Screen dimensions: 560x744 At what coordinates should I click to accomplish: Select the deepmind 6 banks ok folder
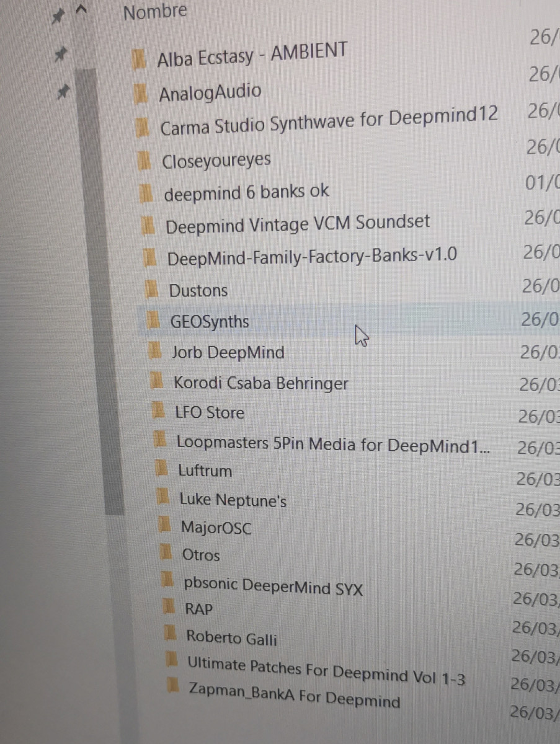click(246, 193)
